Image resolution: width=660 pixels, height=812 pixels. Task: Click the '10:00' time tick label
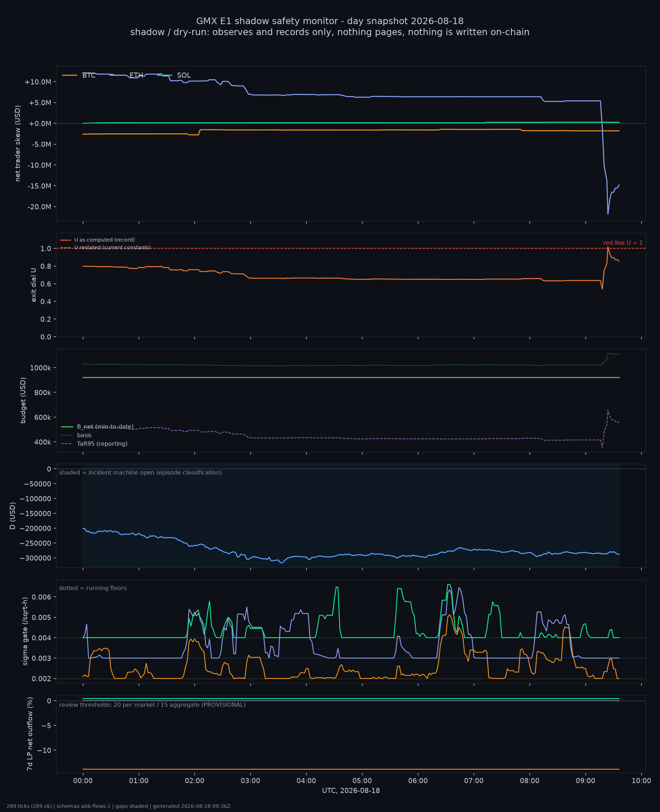(x=642, y=781)
